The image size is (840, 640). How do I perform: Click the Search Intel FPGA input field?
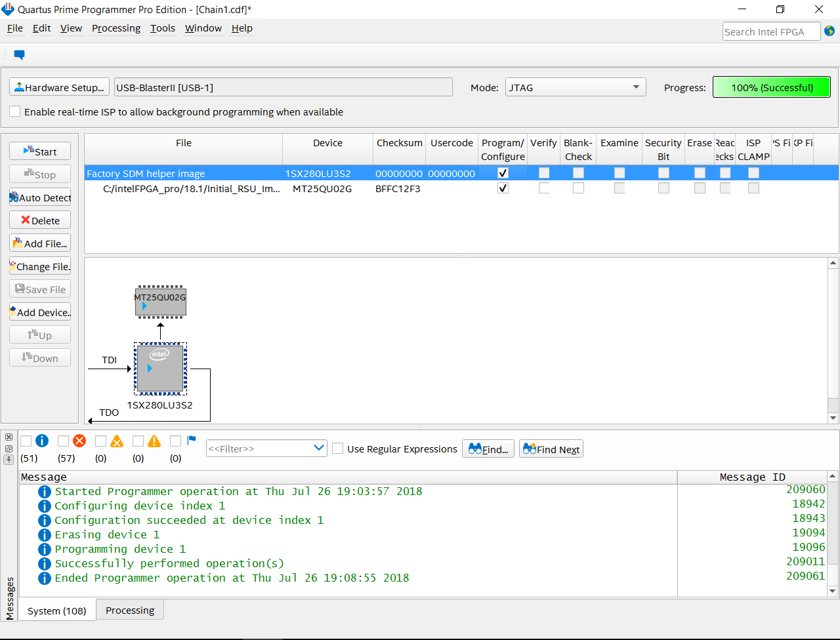[770, 31]
